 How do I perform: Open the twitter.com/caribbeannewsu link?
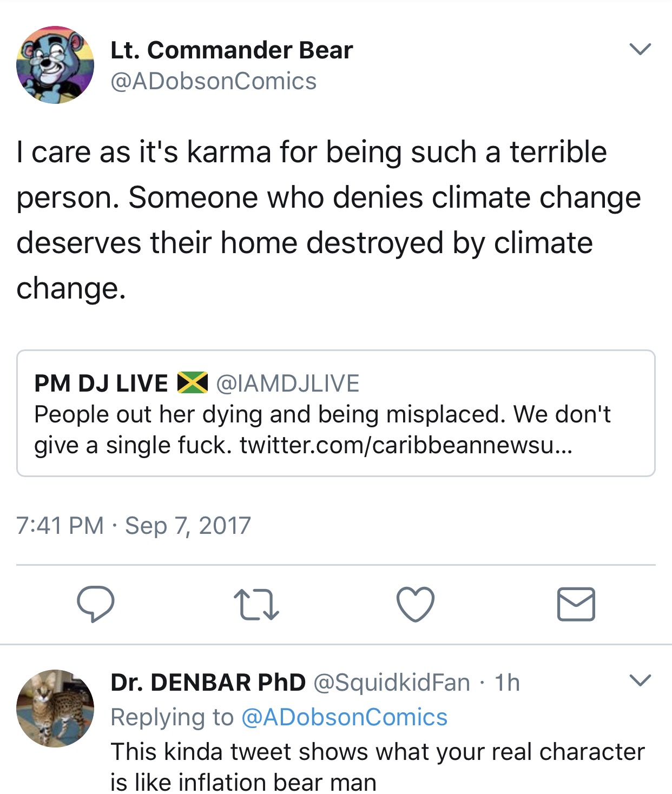[x=406, y=445]
